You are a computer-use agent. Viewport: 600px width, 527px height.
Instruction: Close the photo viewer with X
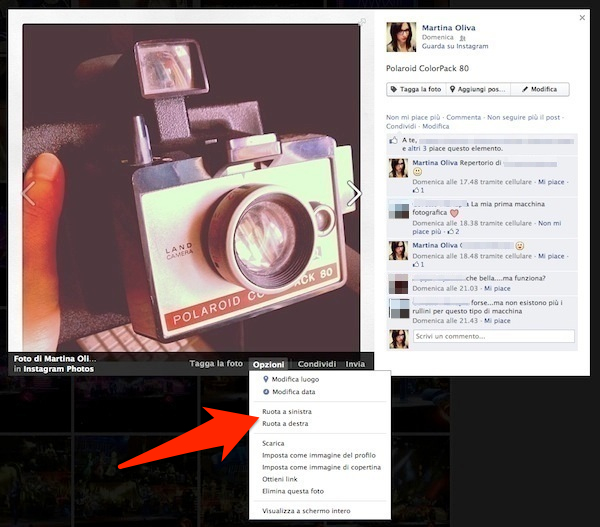[x=582, y=18]
